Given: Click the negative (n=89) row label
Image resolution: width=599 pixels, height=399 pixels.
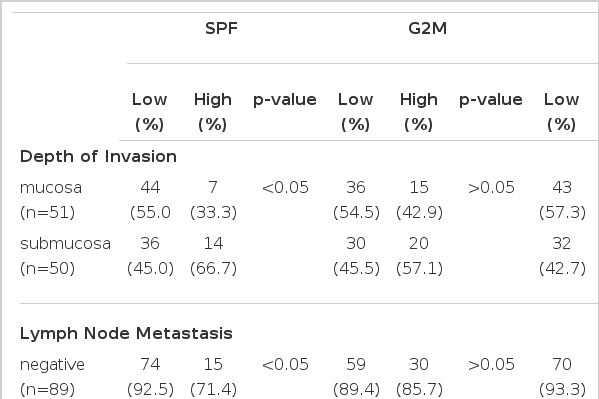Looking at the screenshot, I should (x=52, y=377).
